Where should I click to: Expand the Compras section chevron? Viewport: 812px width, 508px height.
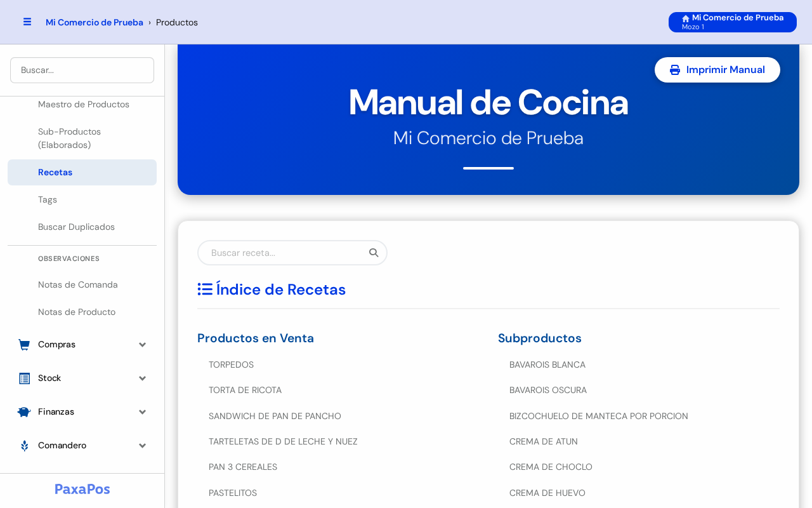143,345
